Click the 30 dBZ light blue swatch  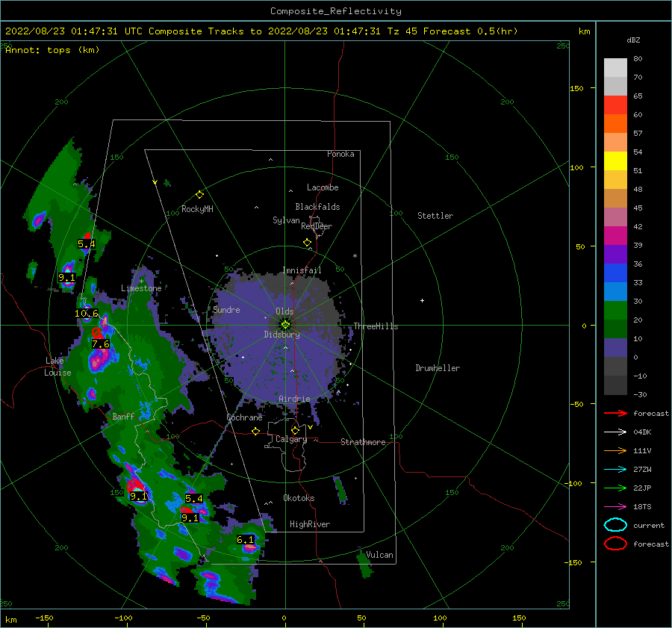[615, 291]
